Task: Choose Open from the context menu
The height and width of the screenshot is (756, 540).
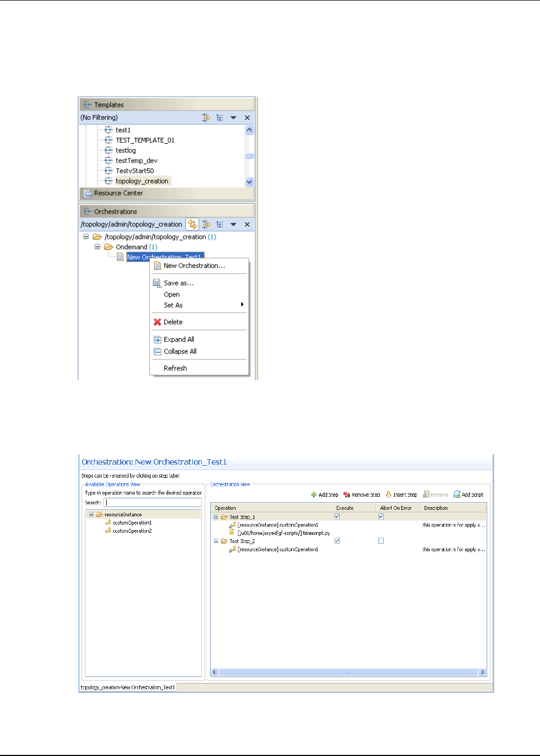Action: click(199, 295)
